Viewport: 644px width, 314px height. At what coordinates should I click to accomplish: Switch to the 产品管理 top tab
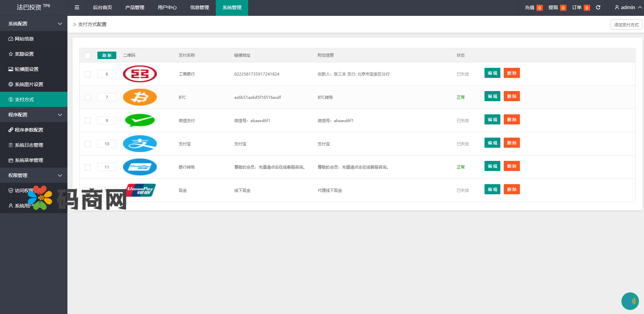coord(135,7)
